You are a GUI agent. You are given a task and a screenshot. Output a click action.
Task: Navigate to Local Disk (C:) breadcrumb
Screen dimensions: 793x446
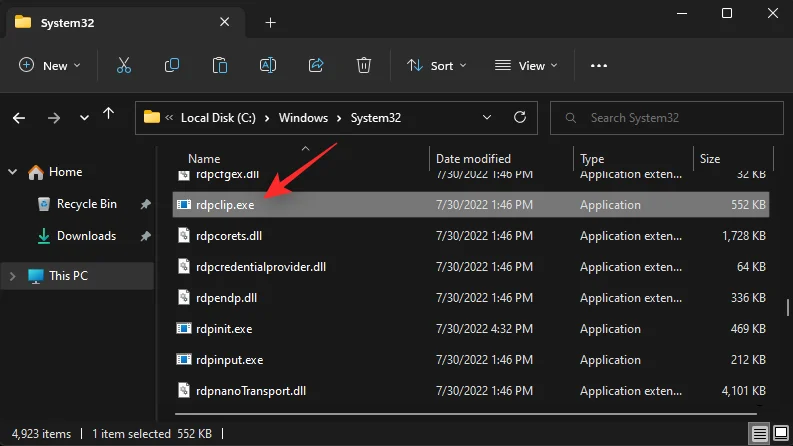pos(218,118)
